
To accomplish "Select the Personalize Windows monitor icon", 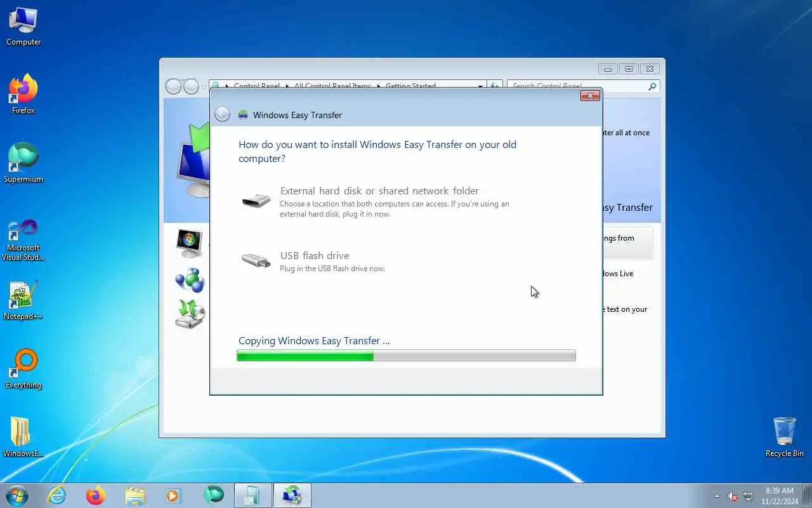I will point(189,243).
